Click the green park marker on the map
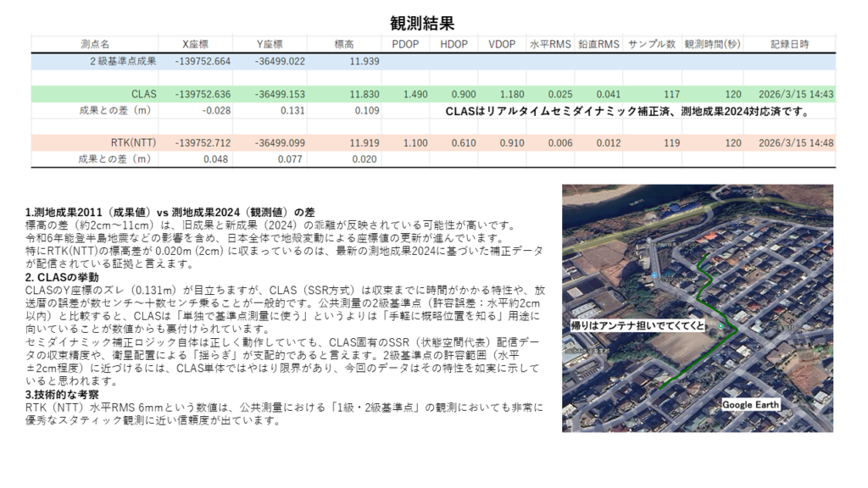The width and height of the screenshot is (868, 488). 721,327
